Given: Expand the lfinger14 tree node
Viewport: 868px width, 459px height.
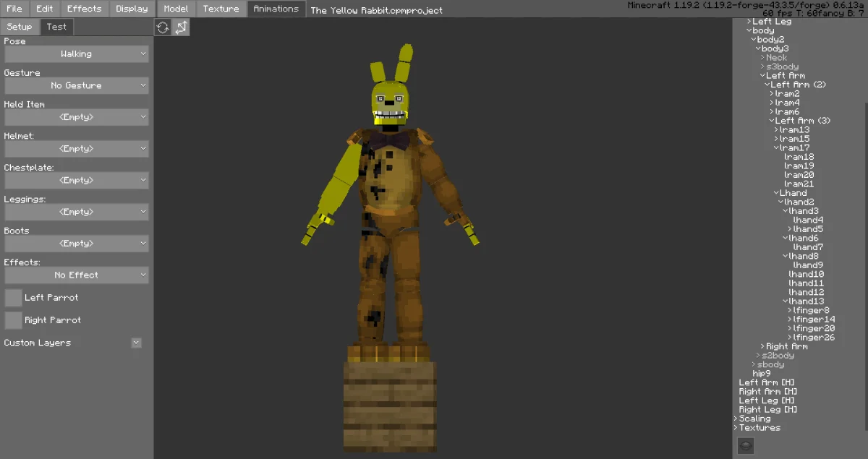Looking at the screenshot, I should [x=790, y=319].
